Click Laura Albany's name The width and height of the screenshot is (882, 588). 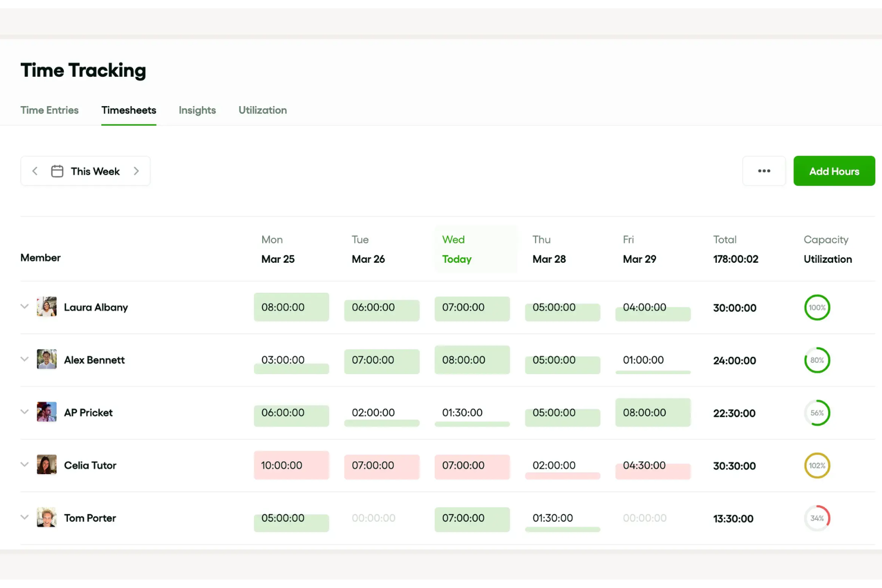tap(96, 307)
